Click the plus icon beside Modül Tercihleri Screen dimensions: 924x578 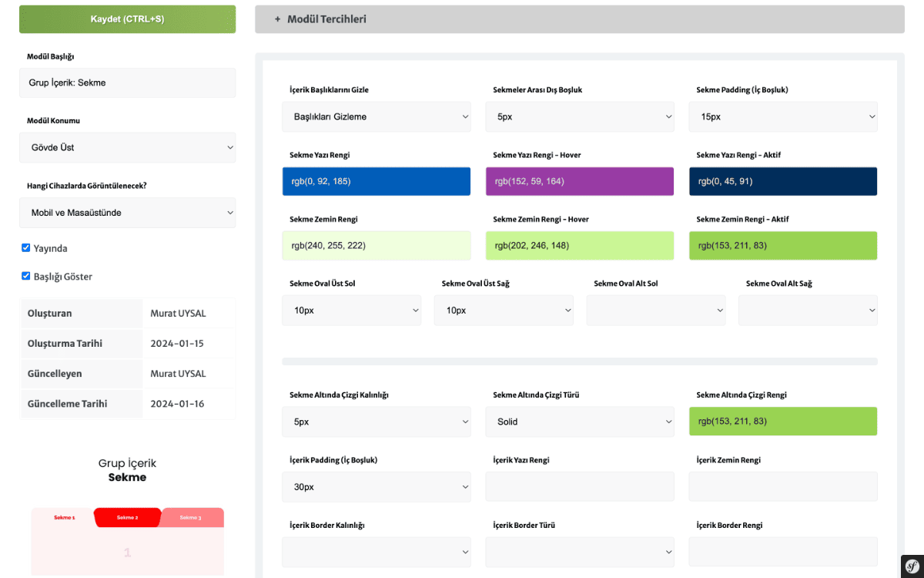tap(277, 19)
